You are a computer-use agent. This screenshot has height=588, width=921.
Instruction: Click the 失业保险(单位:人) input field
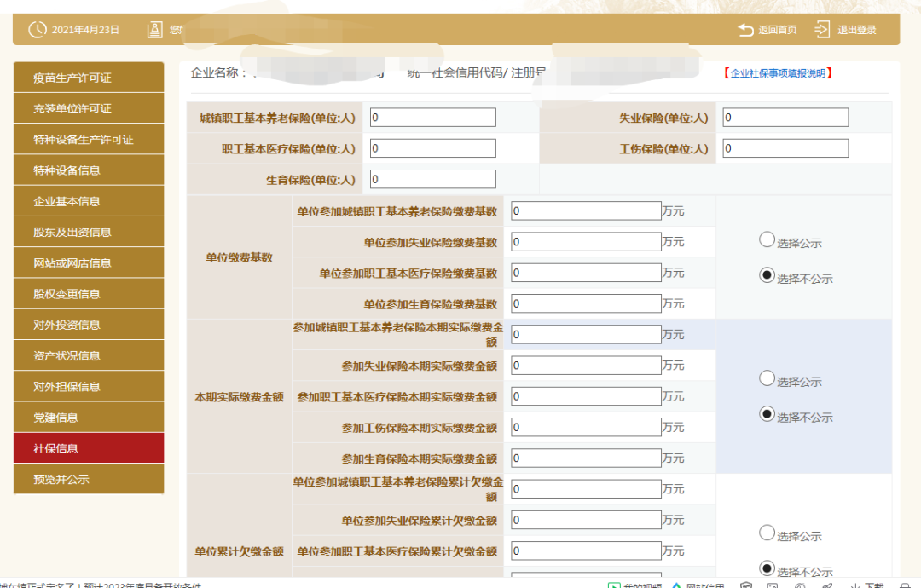pyautogui.click(x=785, y=117)
